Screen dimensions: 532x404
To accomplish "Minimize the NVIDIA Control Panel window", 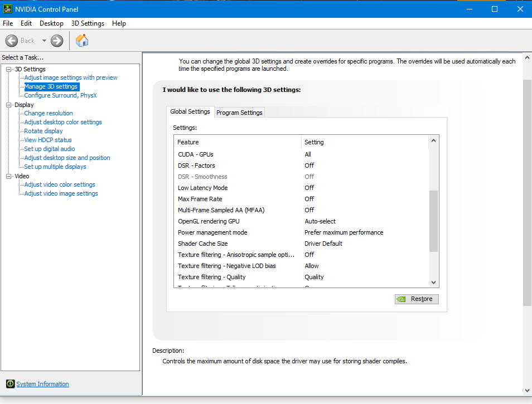I will 470,9.
